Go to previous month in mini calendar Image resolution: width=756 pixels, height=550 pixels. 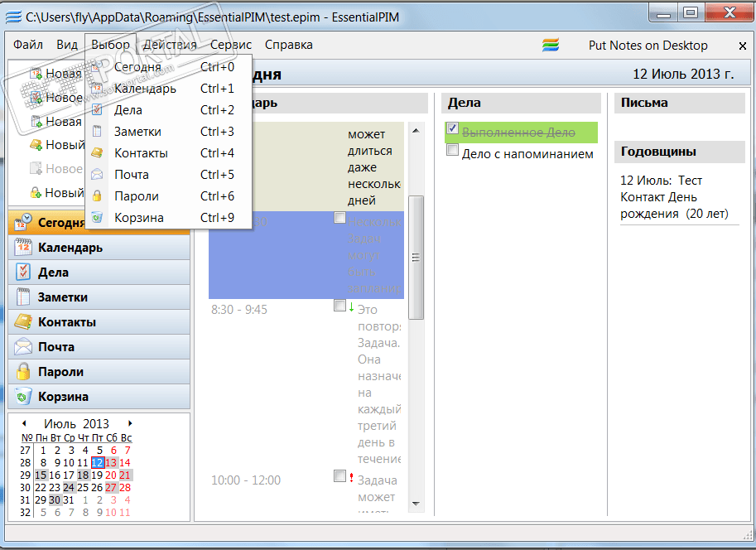[x=24, y=423]
